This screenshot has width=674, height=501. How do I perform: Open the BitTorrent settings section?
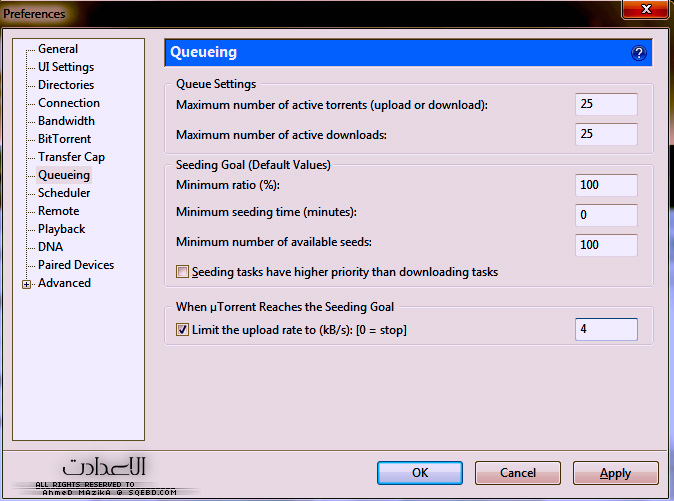[64, 139]
